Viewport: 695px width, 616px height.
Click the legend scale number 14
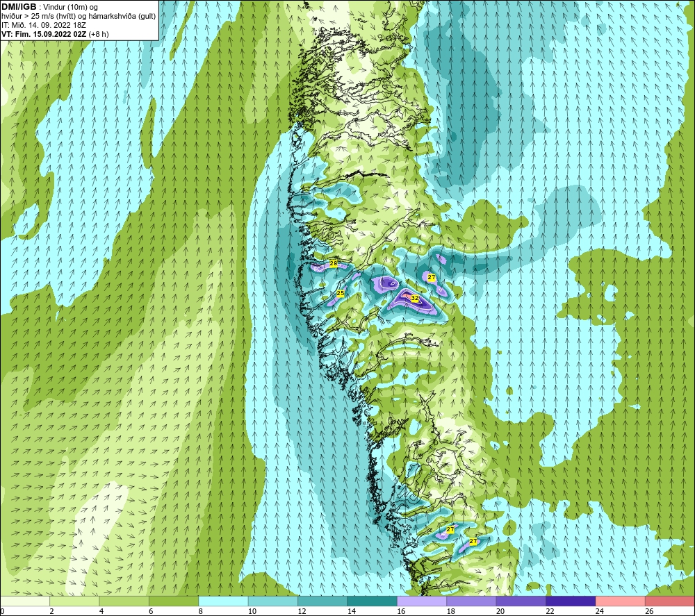click(x=351, y=611)
